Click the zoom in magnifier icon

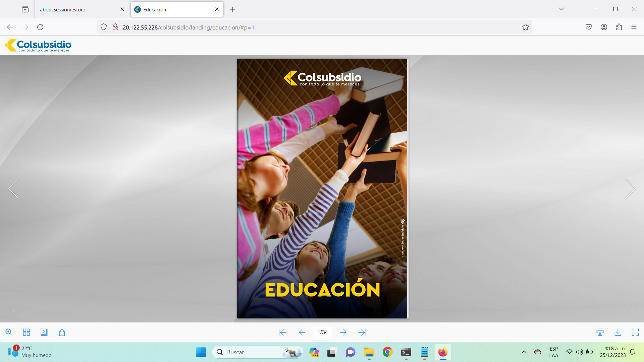[9, 332]
